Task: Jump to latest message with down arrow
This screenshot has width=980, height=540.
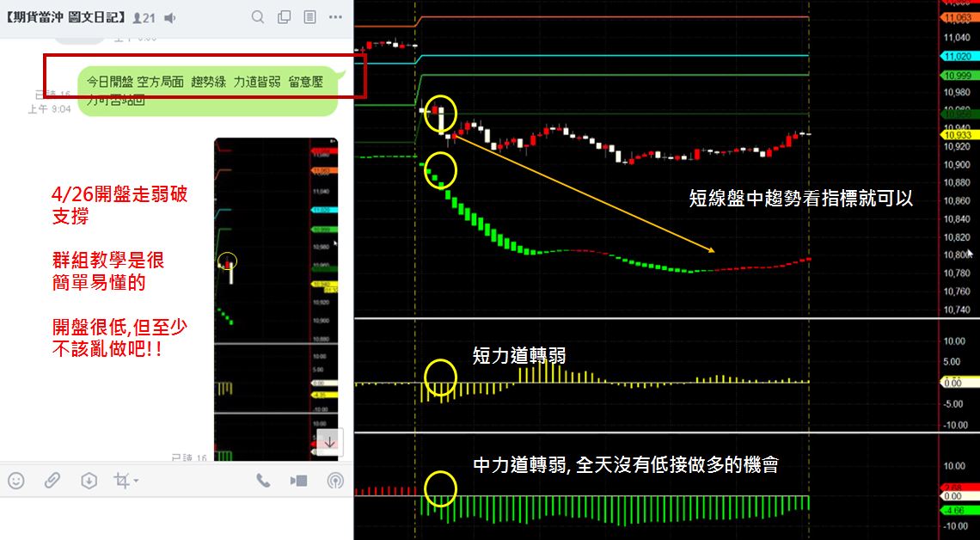Action: pos(329,443)
